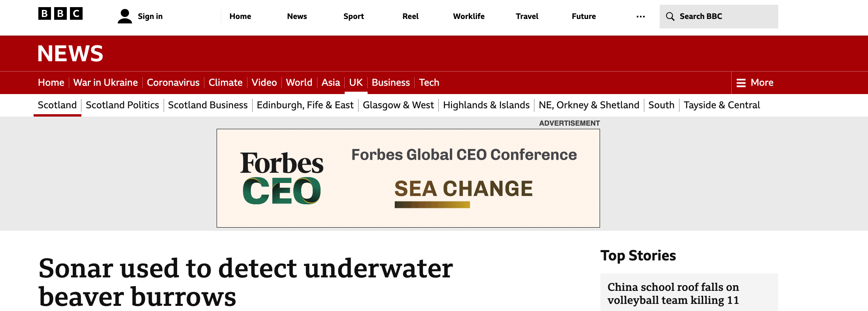Click the Sign in person icon
This screenshot has height=311, width=868.
click(125, 16)
